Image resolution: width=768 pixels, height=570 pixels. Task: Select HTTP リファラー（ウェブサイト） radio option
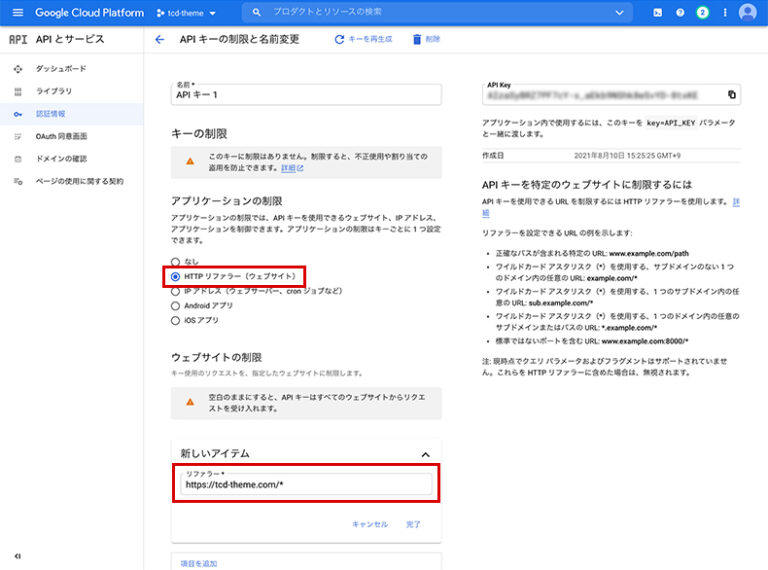tap(175, 277)
